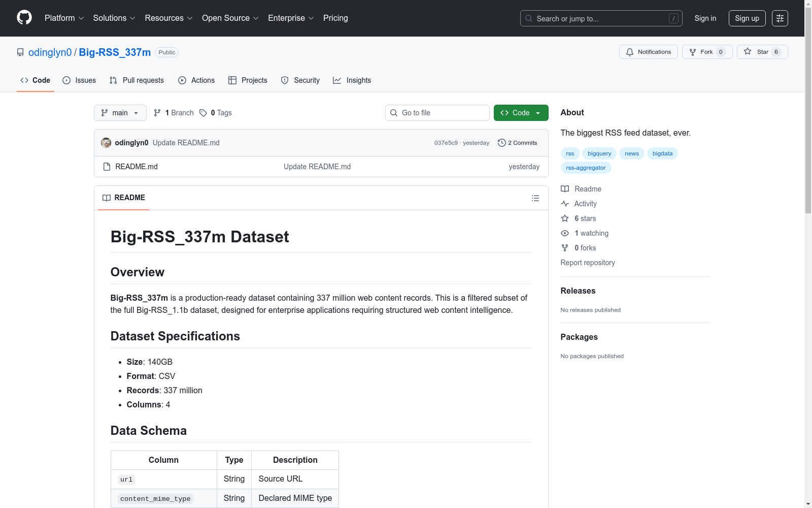Viewport: 812px width, 508px height.
Task: Click the eye icon next to watching
Action: [x=565, y=233]
